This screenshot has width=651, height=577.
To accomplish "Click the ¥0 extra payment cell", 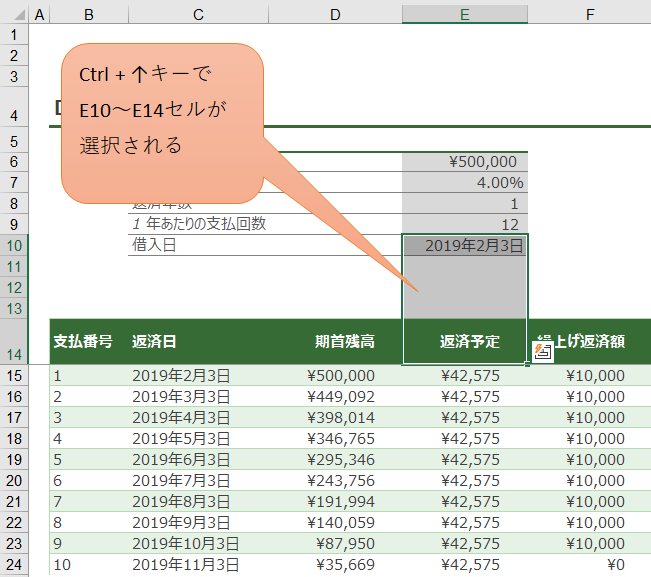I will (x=590, y=565).
